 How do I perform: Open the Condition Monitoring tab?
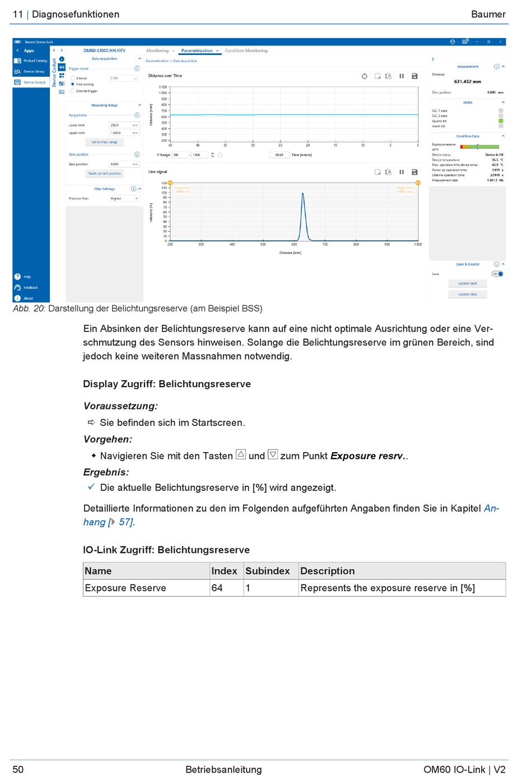pos(246,50)
